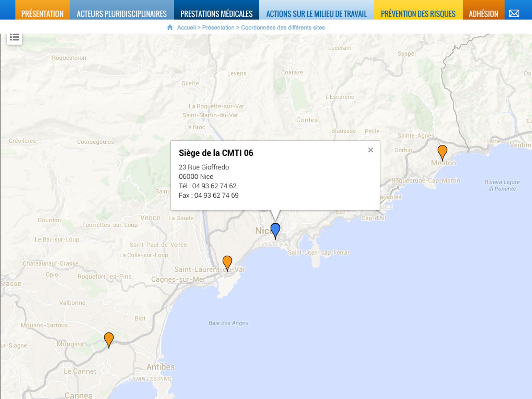
Task: Open Actions sur le Milieu de Travail
Action: pos(317,14)
